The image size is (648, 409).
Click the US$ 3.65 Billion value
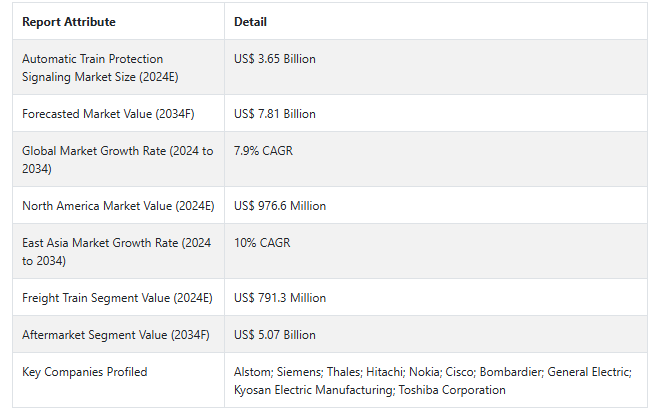point(274,59)
